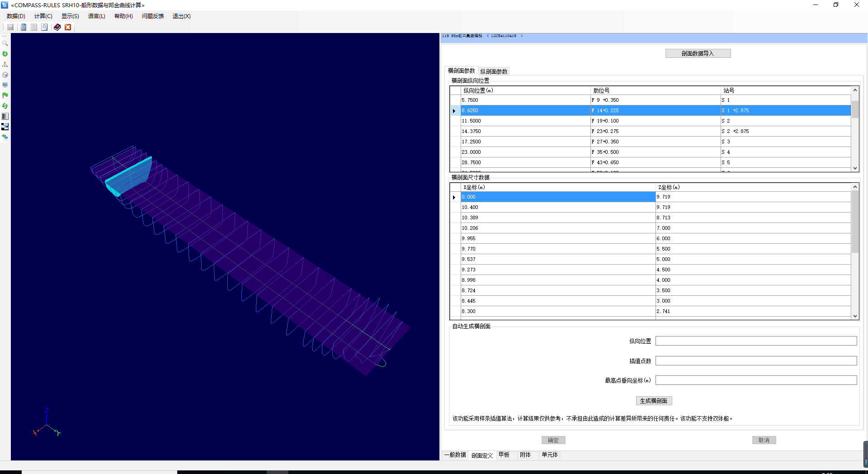Click the 纵向位置 input field
The height and width of the screenshot is (474, 868).
(x=756, y=341)
